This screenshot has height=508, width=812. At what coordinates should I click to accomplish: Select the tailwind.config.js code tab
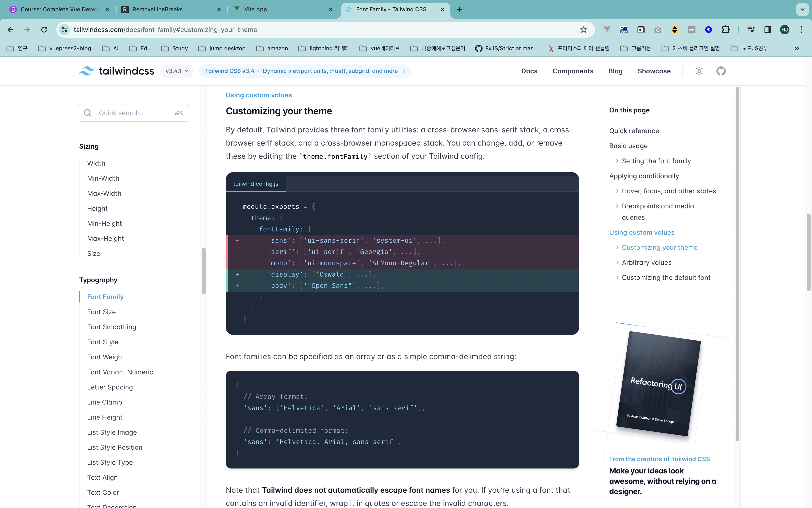(256, 184)
